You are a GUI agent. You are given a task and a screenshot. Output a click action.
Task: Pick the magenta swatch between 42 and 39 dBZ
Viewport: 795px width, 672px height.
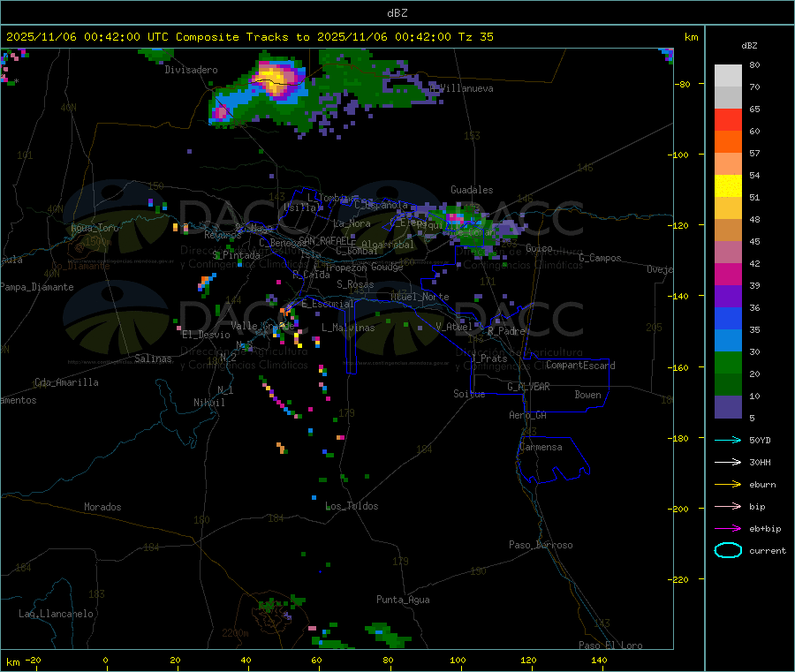[x=728, y=274]
